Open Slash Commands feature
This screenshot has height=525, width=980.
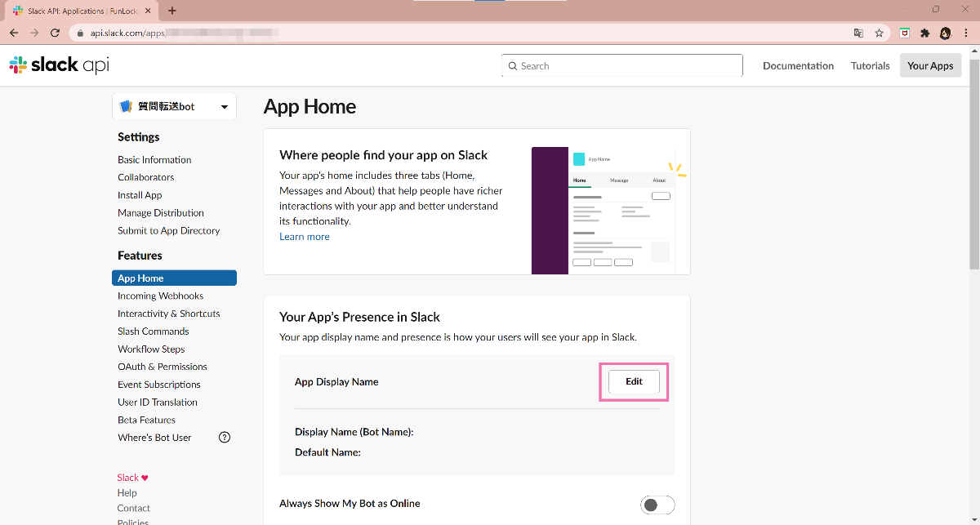[153, 331]
